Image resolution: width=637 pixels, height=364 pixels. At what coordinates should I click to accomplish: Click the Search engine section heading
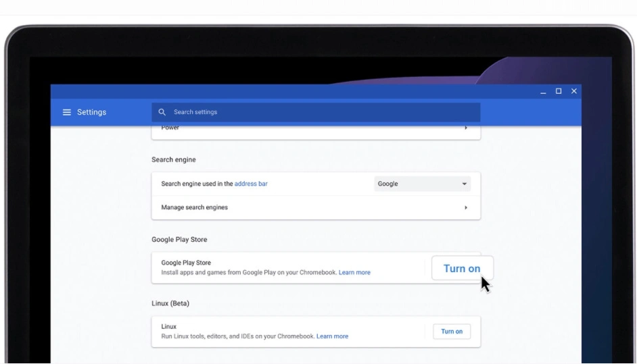(x=174, y=159)
